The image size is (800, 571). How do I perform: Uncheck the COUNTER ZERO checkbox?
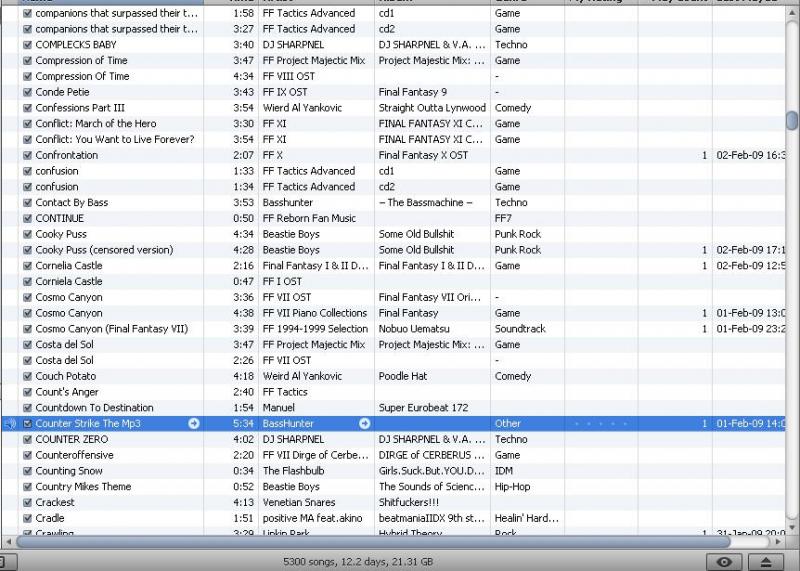pyautogui.click(x=28, y=439)
